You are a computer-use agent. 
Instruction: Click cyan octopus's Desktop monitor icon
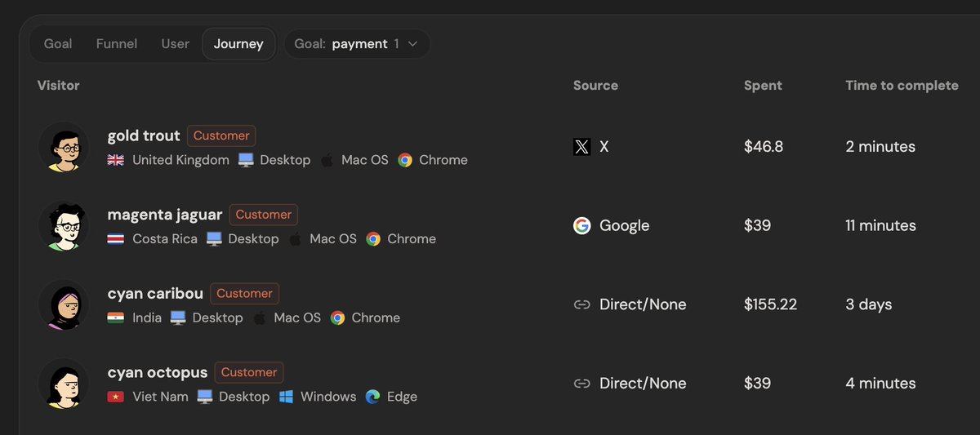click(x=205, y=397)
